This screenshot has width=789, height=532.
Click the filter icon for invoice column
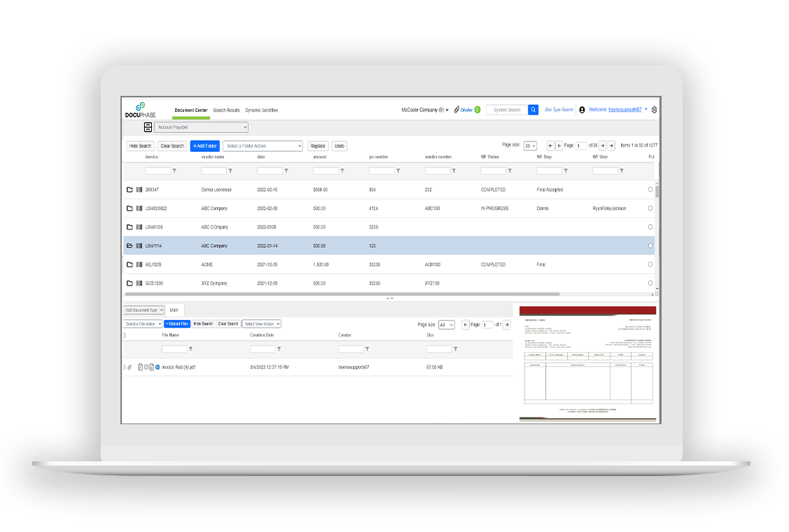point(174,171)
